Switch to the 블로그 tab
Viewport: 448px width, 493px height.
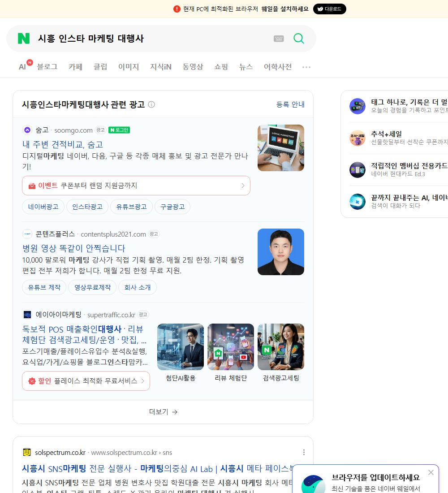47,67
